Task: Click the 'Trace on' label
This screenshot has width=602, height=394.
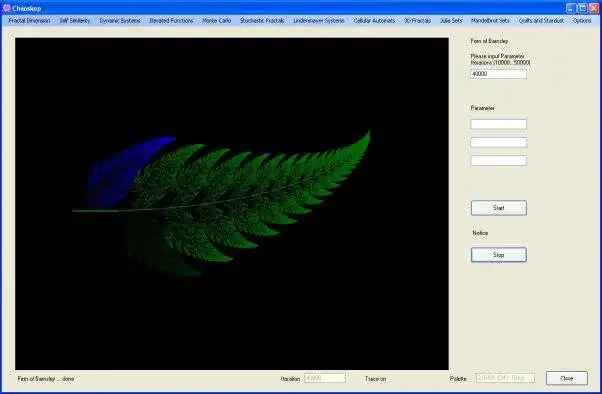Action: 375,379
